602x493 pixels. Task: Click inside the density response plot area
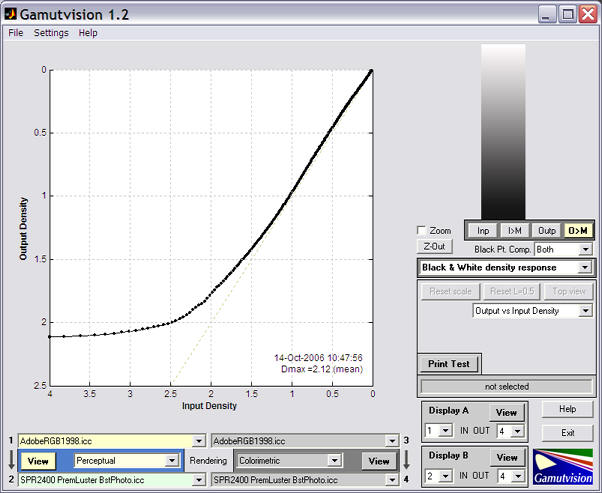(211, 228)
